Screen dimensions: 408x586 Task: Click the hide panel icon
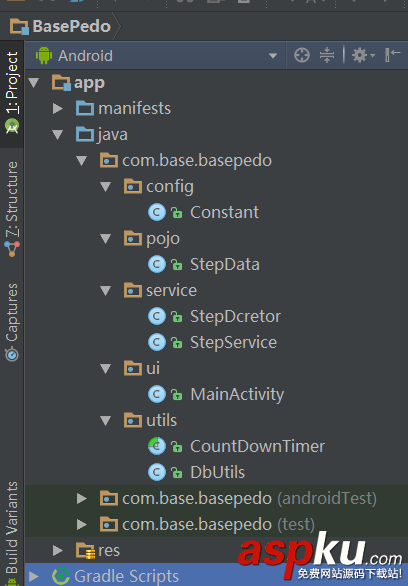pyautogui.click(x=393, y=55)
